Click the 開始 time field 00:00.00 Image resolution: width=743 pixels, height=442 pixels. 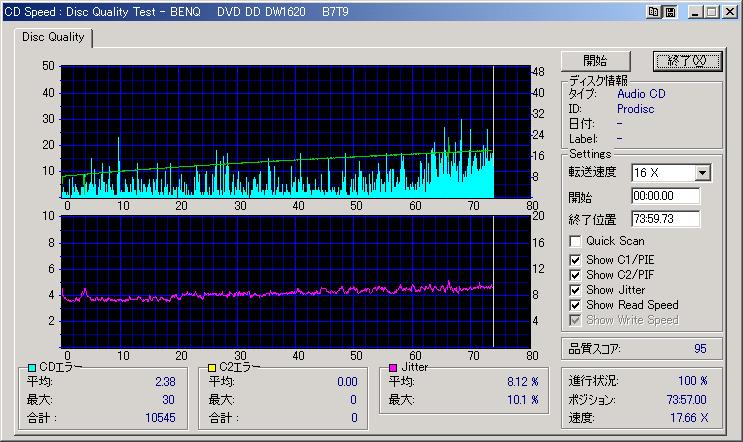(x=665, y=196)
